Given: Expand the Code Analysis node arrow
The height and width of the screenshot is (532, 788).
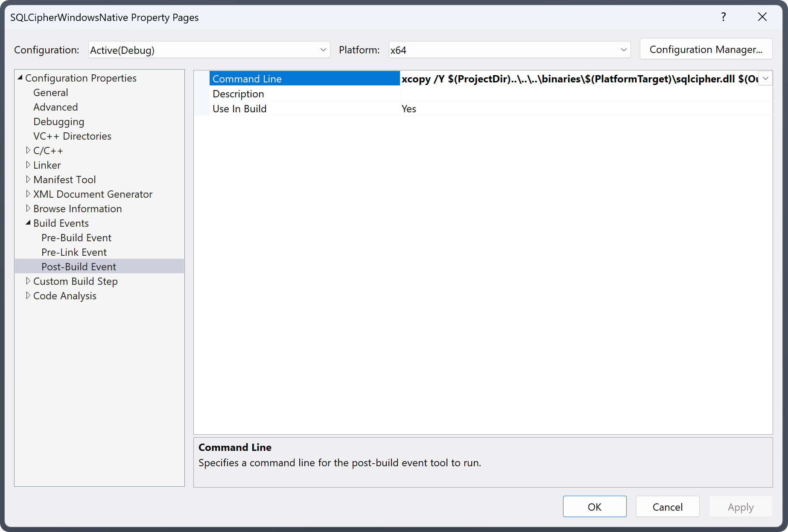Looking at the screenshot, I should [28, 295].
